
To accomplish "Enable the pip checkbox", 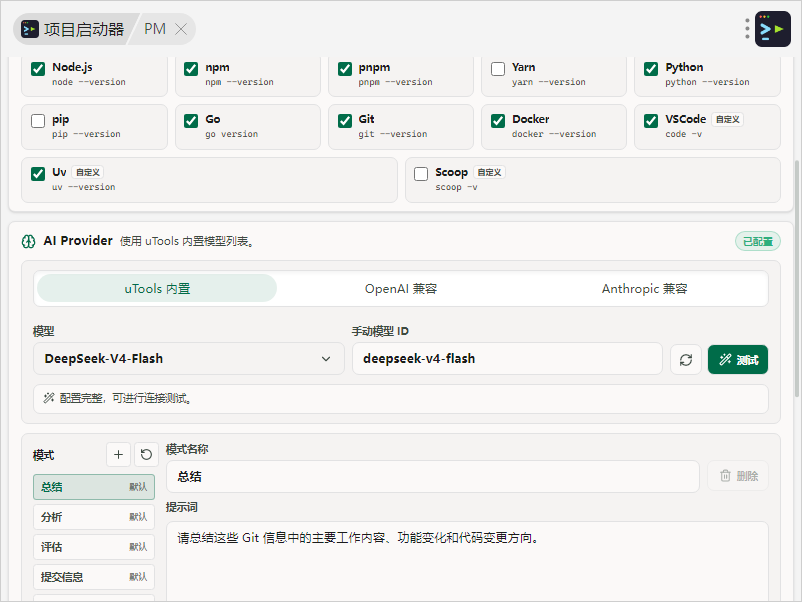I will point(38,121).
